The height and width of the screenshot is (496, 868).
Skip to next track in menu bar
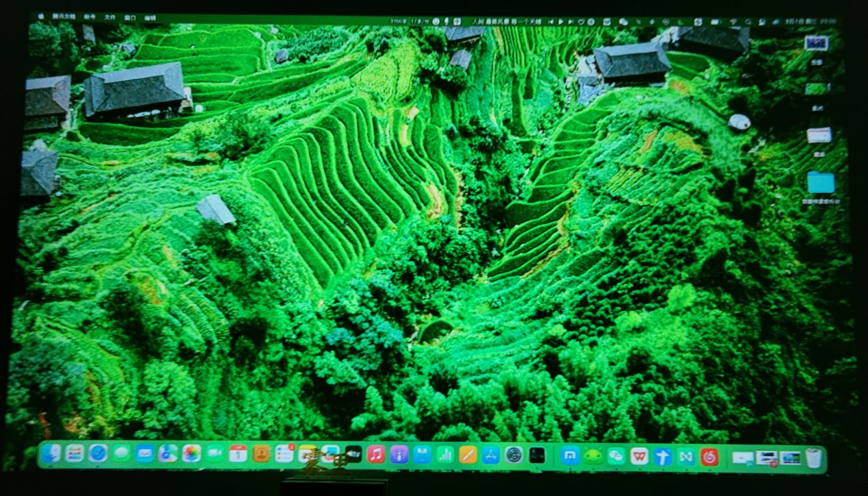tap(571, 21)
